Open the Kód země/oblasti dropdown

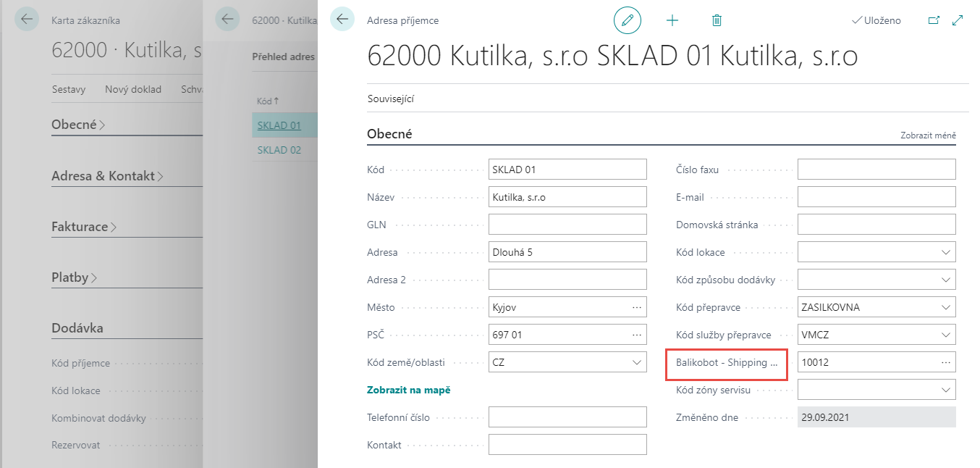coord(636,362)
